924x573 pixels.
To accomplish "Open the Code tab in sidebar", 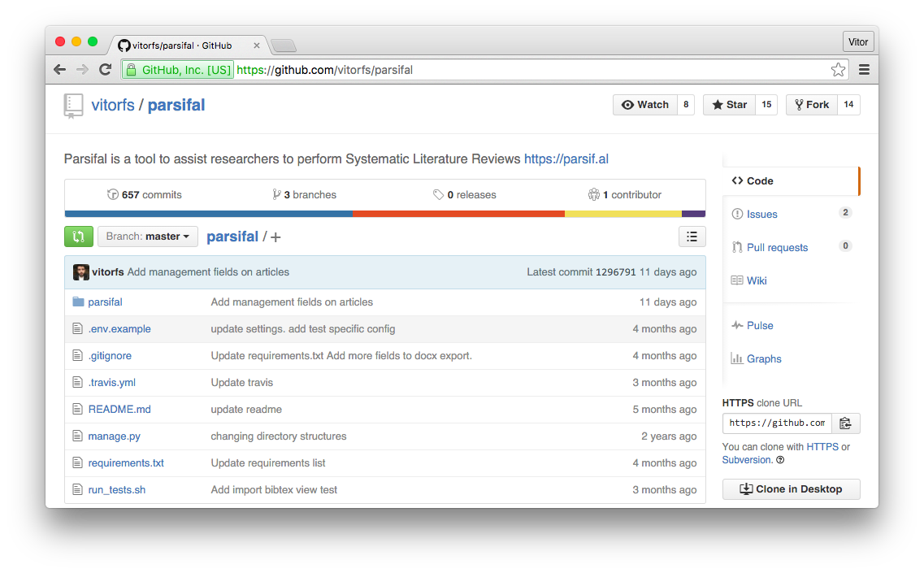I will 791,181.
